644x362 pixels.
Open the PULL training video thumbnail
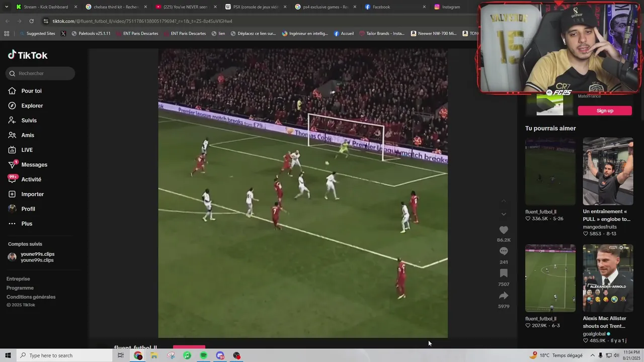pyautogui.click(x=608, y=171)
